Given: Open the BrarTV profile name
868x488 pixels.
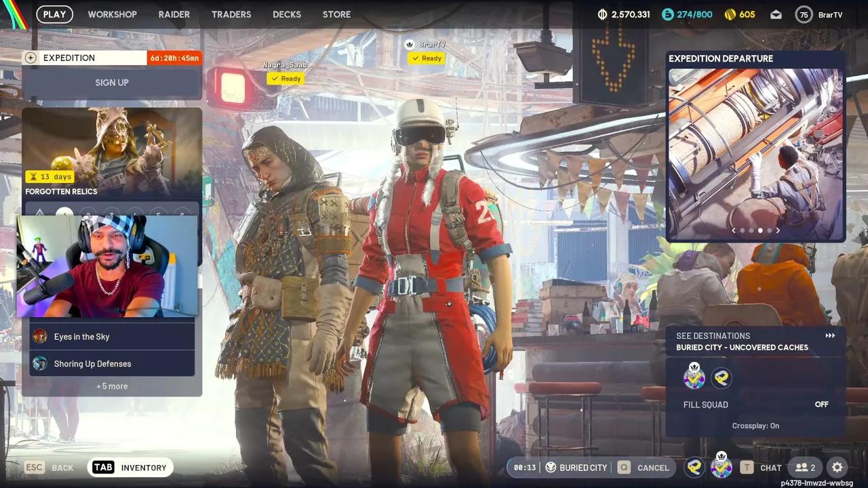Looking at the screenshot, I should click(x=830, y=14).
